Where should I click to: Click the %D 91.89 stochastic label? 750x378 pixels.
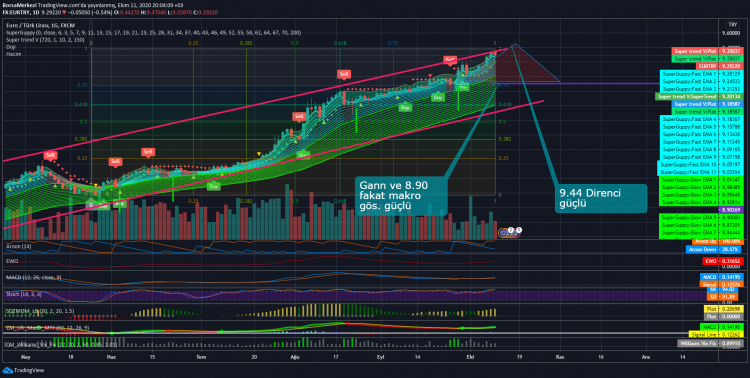(722, 297)
